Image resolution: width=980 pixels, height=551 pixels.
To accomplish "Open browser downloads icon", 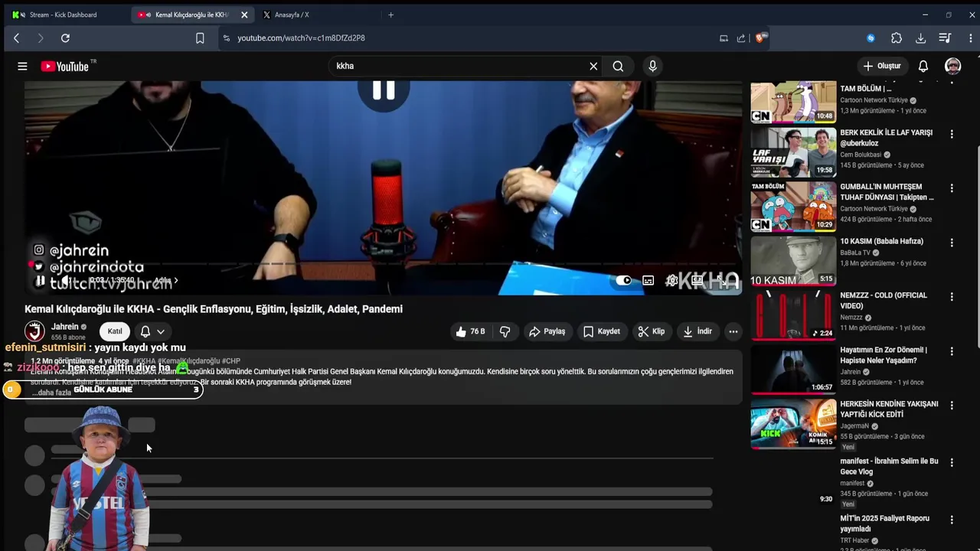I will (921, 38).
